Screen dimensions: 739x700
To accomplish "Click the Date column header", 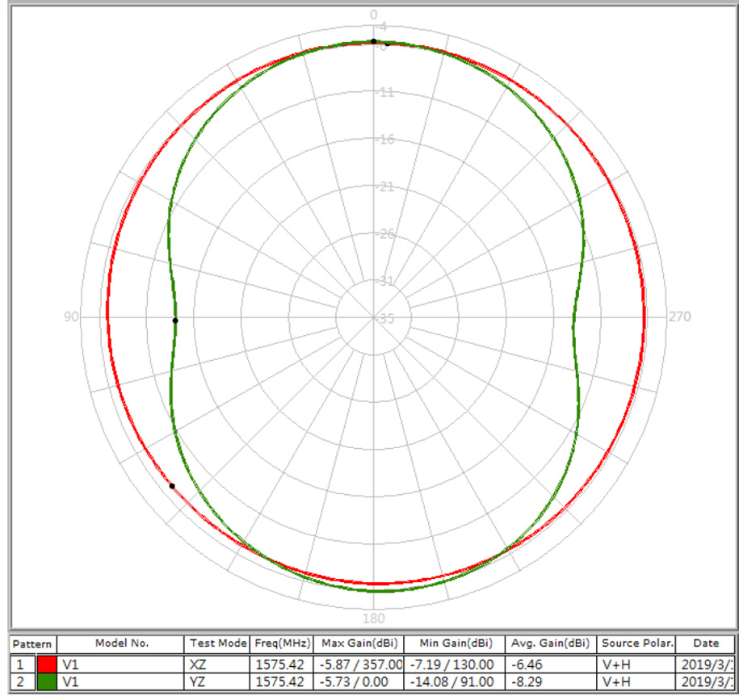I will pyautogui.click(x=705, y=643).
